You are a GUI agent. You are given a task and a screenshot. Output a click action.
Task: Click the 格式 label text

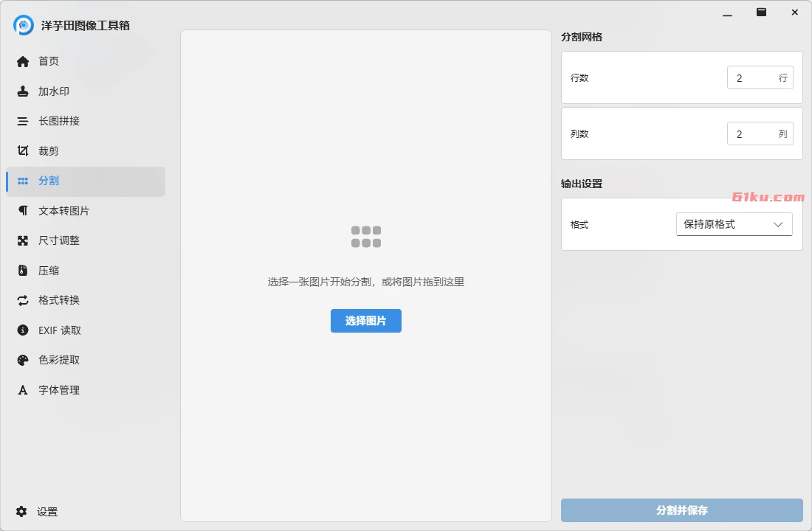click(x=579, y=225)
